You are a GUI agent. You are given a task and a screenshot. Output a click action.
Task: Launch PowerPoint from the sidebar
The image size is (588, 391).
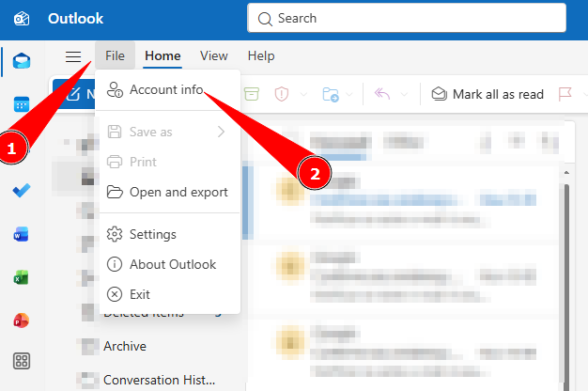coord(22,321)
